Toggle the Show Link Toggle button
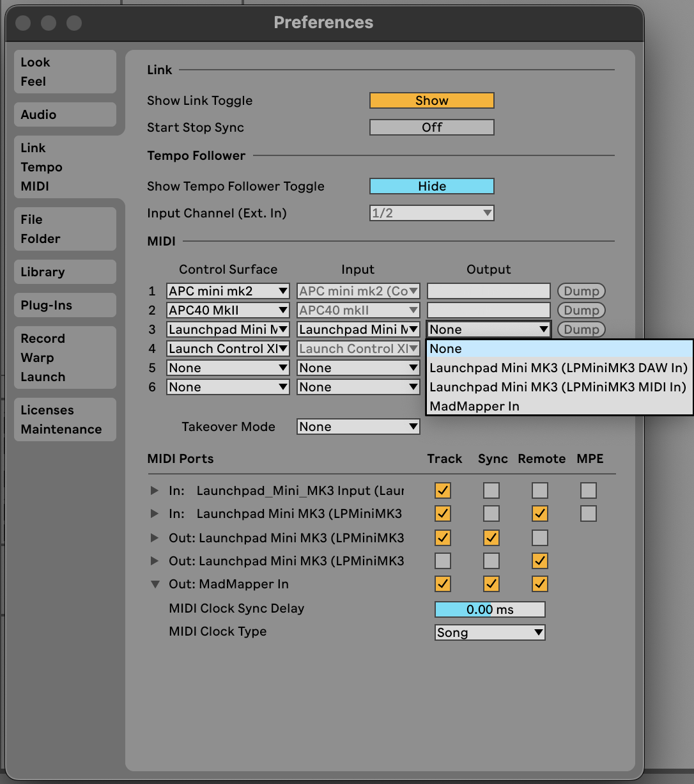This screenshot has width=694, height=784. tap(431, 100)
